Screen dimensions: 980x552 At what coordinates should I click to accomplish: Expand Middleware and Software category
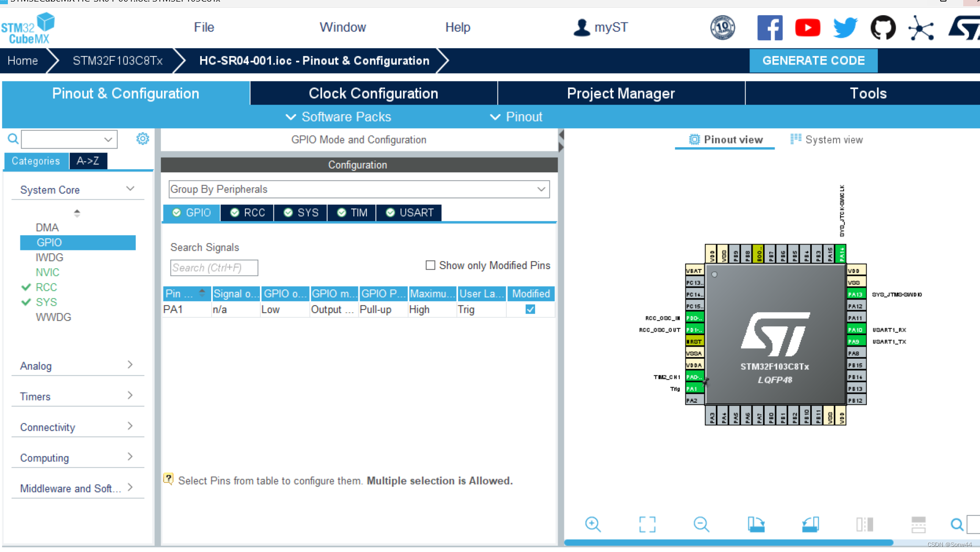(130, 488)
